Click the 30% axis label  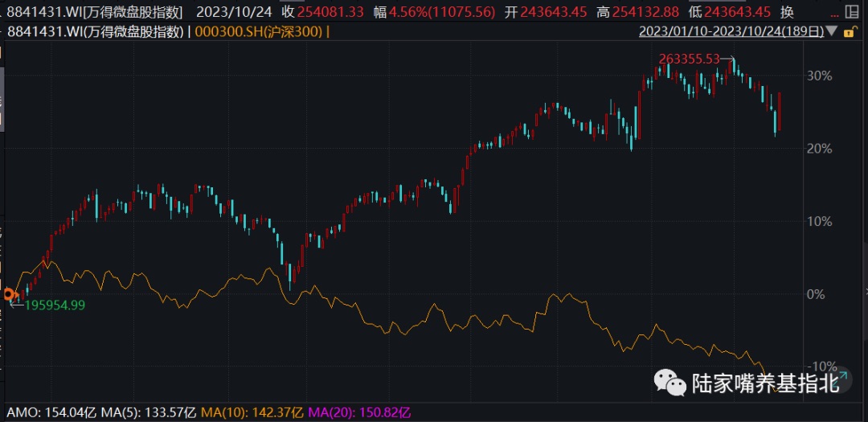coord(819,76)
